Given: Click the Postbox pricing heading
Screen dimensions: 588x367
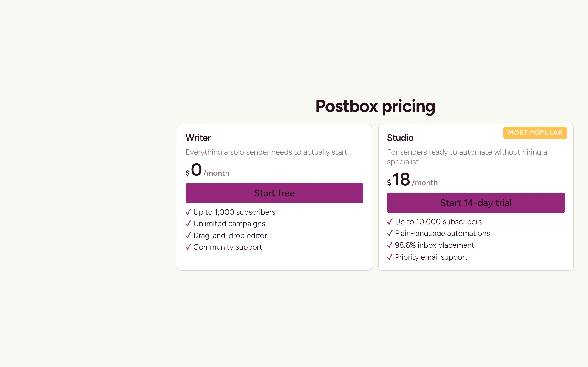Looking at the screenshot, I should 375,106.
